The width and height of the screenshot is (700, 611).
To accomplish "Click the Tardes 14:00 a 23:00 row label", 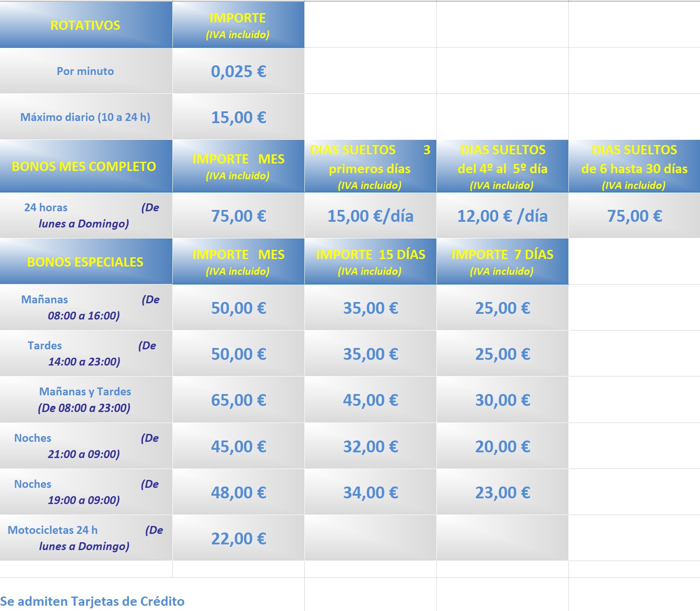I will point(86,354).
